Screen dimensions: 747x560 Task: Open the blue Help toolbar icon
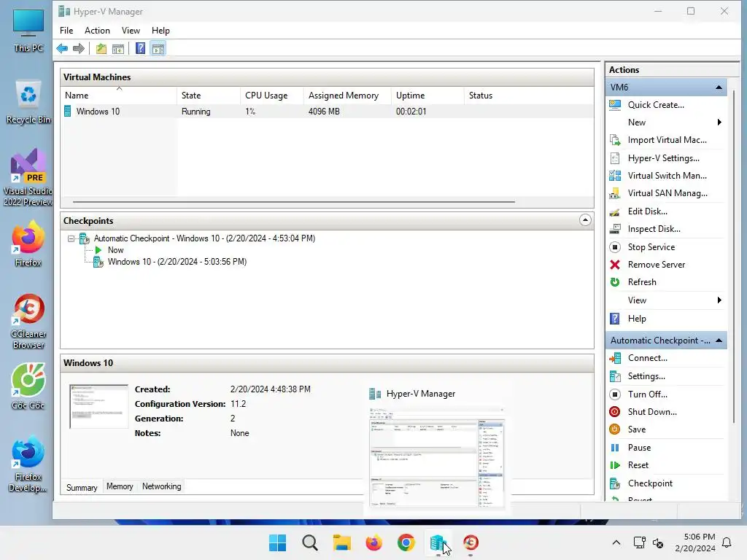point(140,49)
